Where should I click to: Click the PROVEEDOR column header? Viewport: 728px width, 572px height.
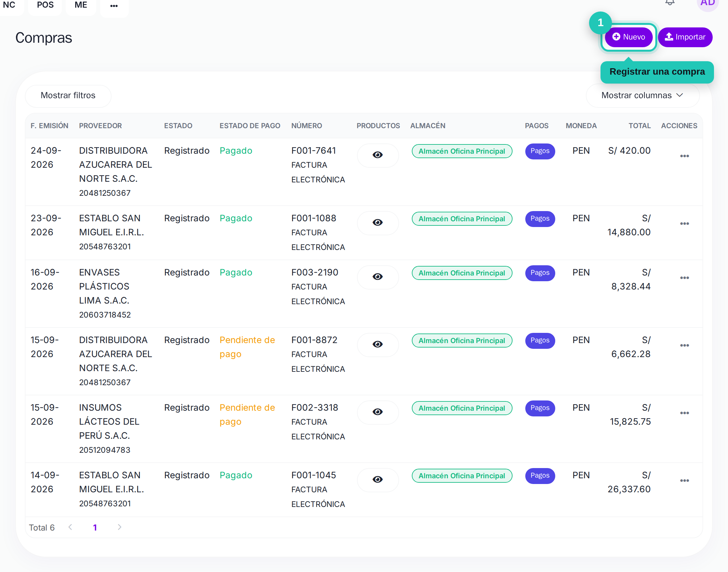click(100, 126)
